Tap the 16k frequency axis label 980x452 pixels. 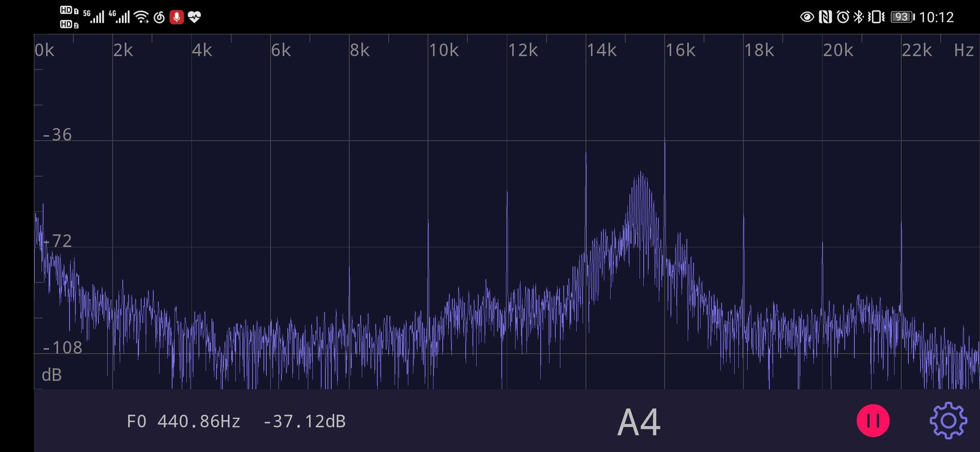[x=681, y=50]
